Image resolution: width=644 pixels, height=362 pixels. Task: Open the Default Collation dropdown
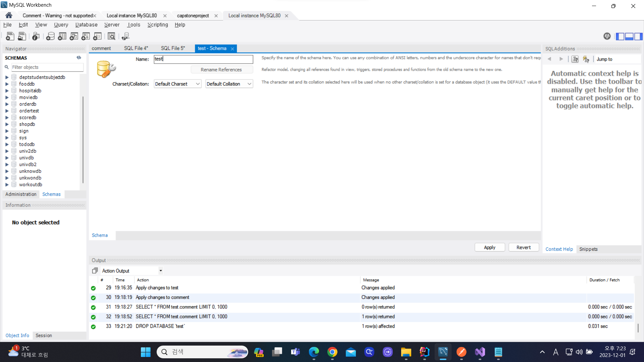point(229,84)
